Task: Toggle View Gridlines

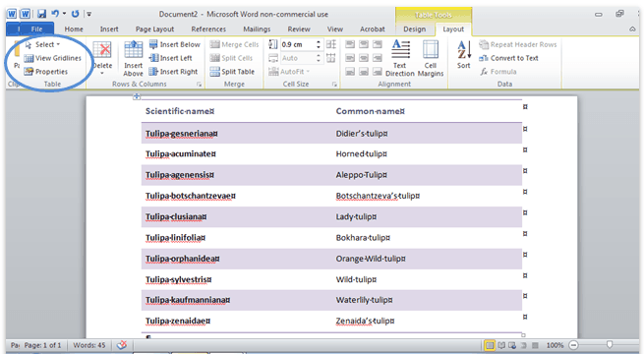Action: click(x=52, y=58)
